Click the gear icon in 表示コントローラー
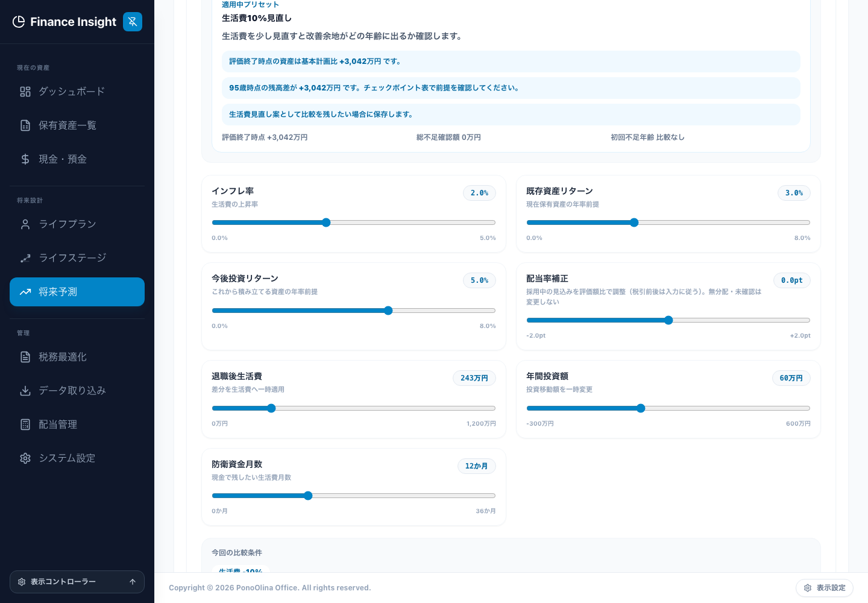This screenshot has width=868, height=603. (22, 582)
